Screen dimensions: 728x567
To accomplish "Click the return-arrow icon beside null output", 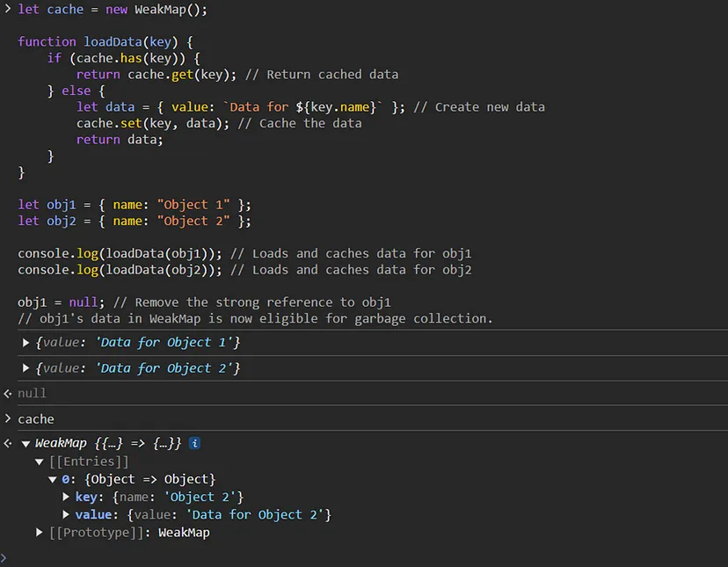I will pos(8,393).
